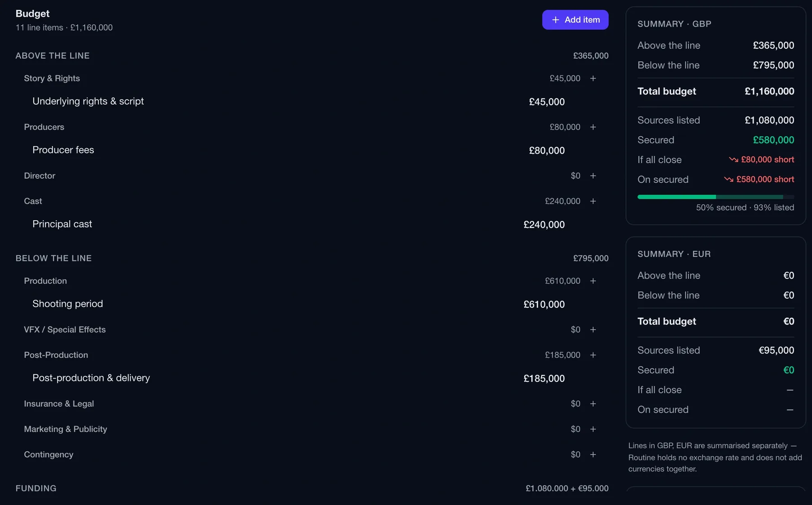Click the Insurance & Legal category label

coord(59,403)
